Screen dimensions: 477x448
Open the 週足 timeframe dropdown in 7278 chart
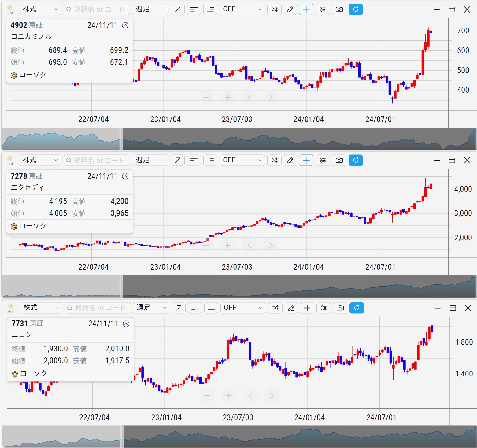[x=150, y=160]
